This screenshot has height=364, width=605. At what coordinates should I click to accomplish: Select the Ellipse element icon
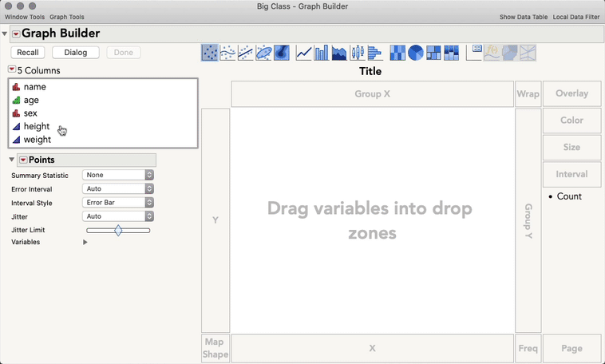tap(263, 53)
